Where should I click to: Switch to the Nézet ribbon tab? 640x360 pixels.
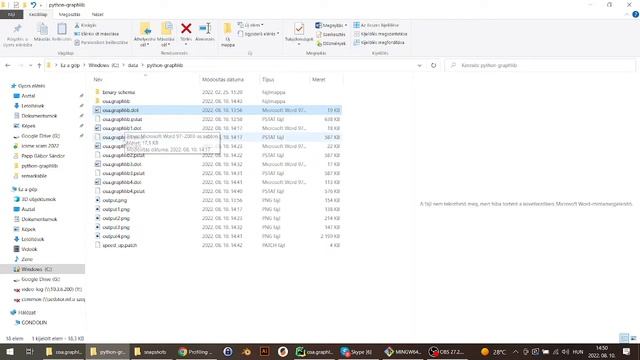click(x=98, y=14)
